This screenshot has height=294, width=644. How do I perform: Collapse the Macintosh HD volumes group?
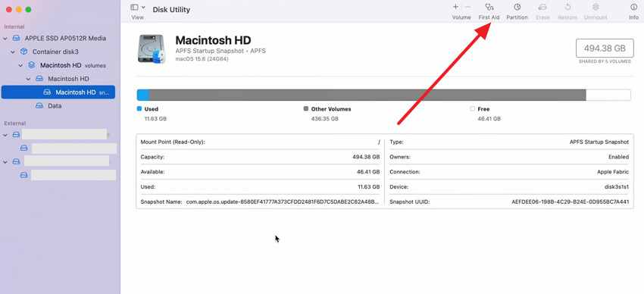21,66
